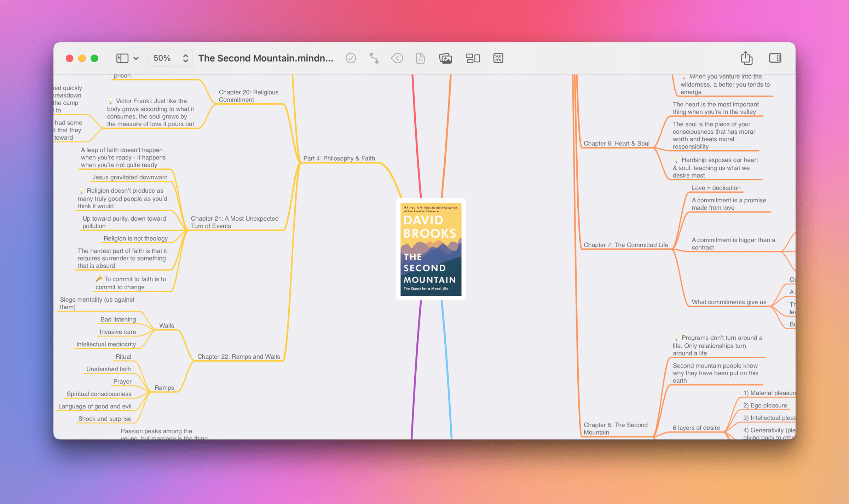Click the Ritual node
Image resolution: width=849 pixels, height=504 pixels.
[x=123, y=357]
